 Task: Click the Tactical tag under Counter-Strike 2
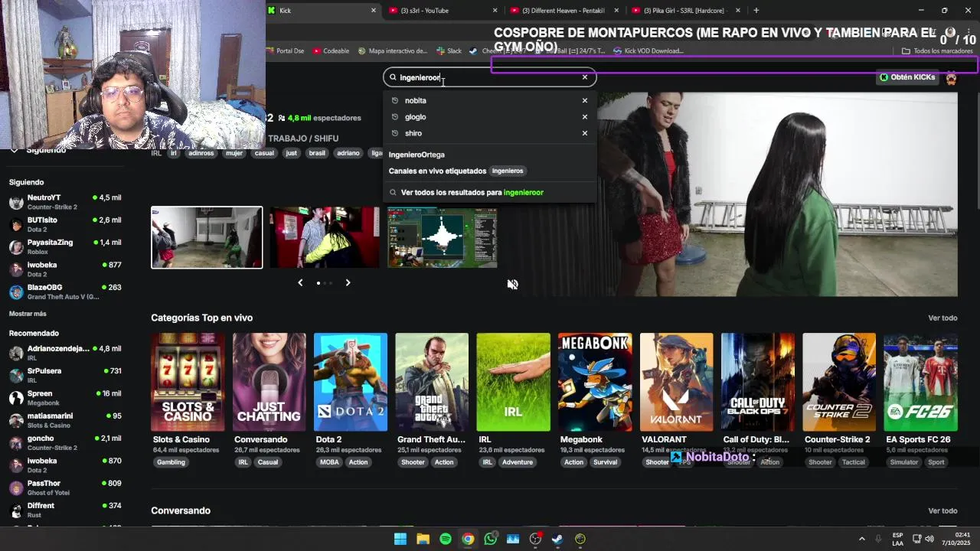pos(854,462)
